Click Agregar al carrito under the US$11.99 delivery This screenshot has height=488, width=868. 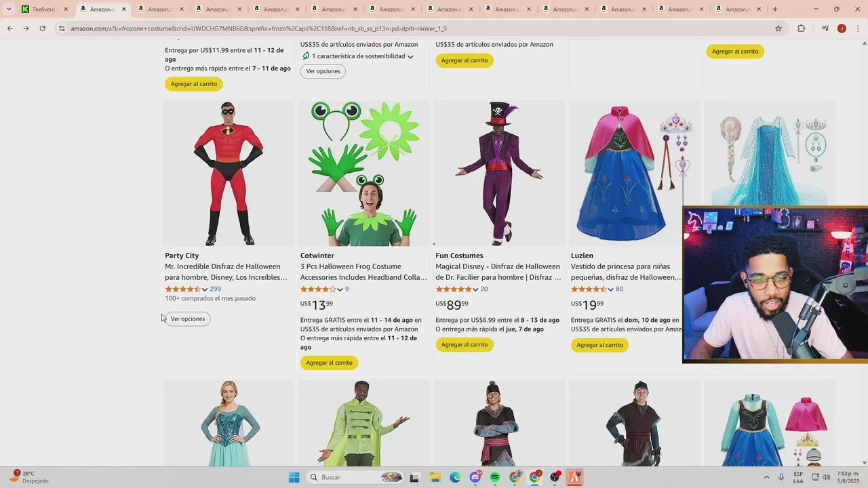tap(194, 84)
